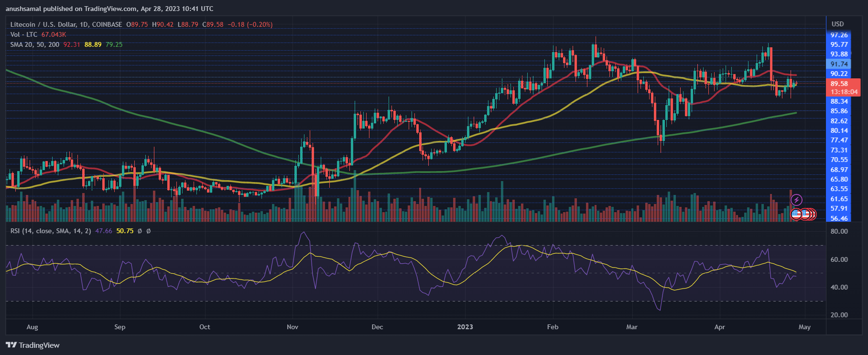Viewport: 868px width, 355px height.
Task: Click the May label on time axis
Action: (x=804, y=327)
